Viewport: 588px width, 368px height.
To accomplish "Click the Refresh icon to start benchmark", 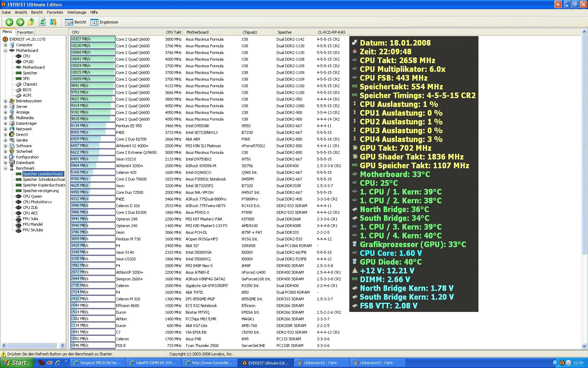I will point(42,22).
